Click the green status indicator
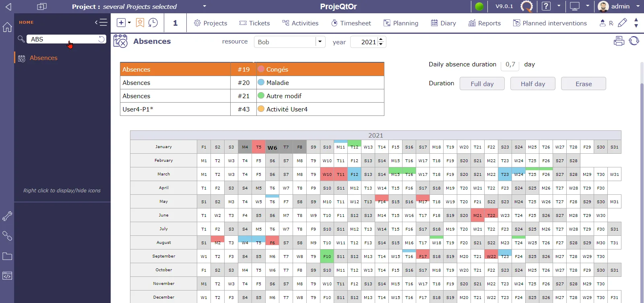 (479, 6)
